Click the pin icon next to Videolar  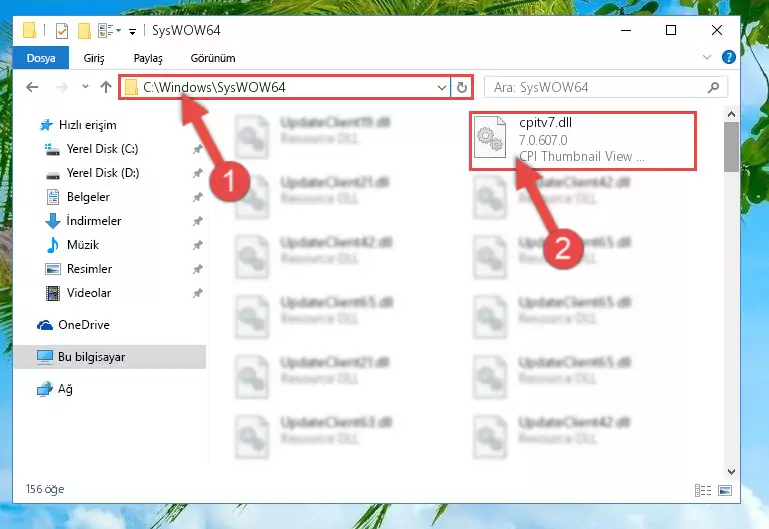[x=197, y=293]
